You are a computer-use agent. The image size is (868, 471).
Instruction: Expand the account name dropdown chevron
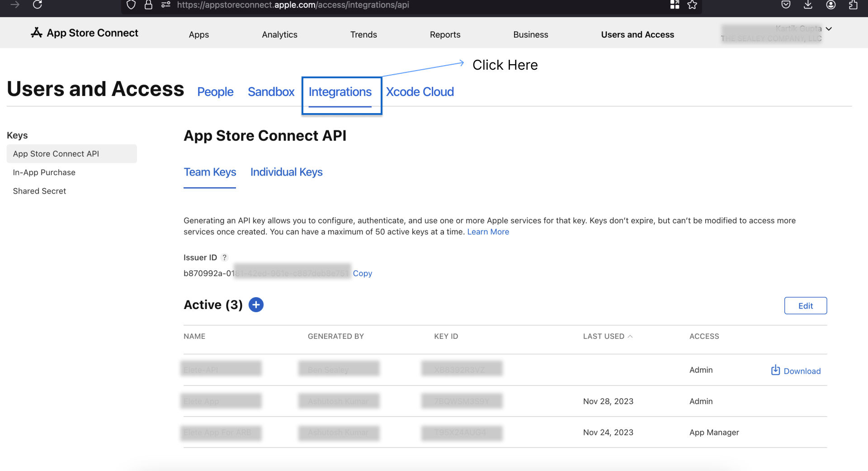click(x=829, y=29)
